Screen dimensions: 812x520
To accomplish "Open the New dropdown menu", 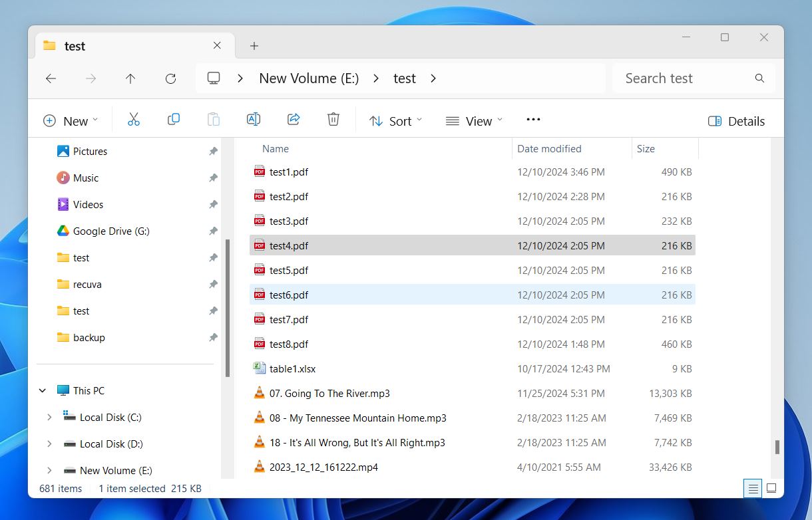I will pyautogui.click(x=71, y=121).
